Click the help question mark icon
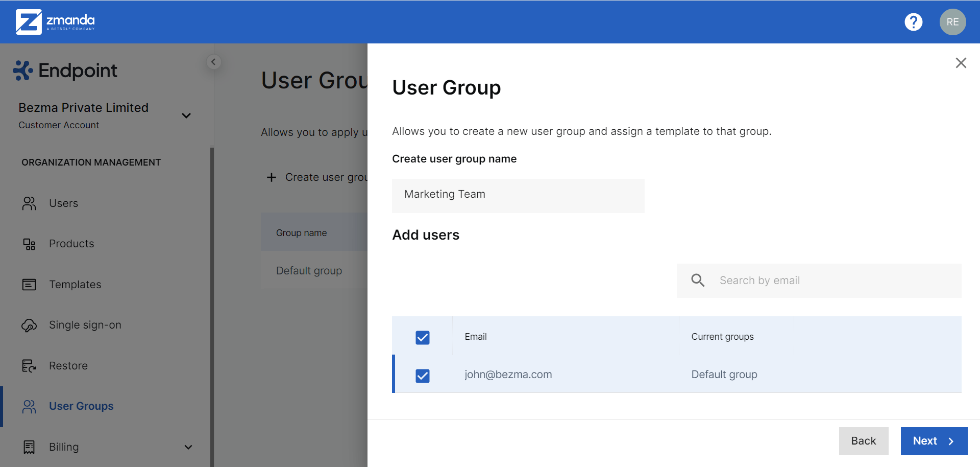 click(913, 22)
